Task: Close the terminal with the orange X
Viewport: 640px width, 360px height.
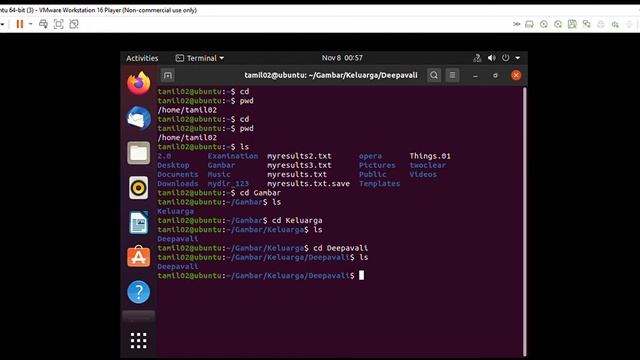Action: coord(516,75)
